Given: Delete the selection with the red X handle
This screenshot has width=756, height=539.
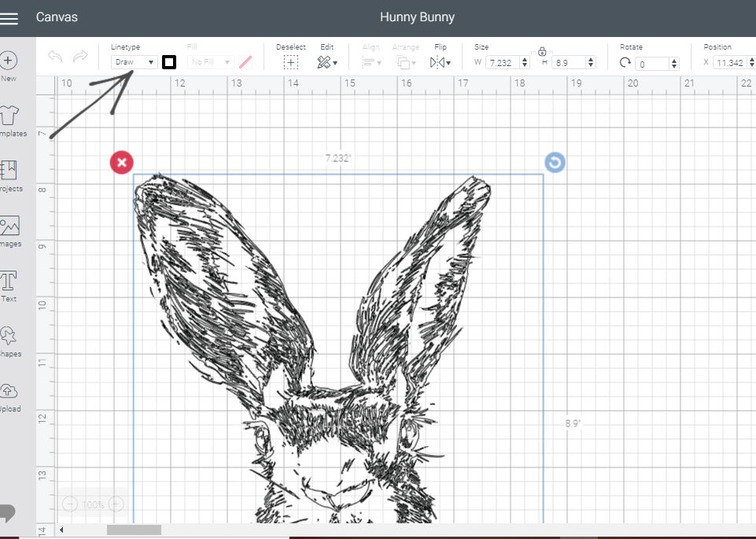Looking at the screenshot, I should click(x=121, y=162).
